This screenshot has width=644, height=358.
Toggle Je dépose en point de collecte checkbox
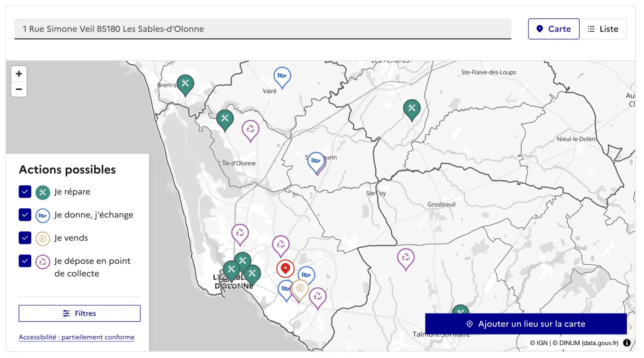tap(25, 261)
